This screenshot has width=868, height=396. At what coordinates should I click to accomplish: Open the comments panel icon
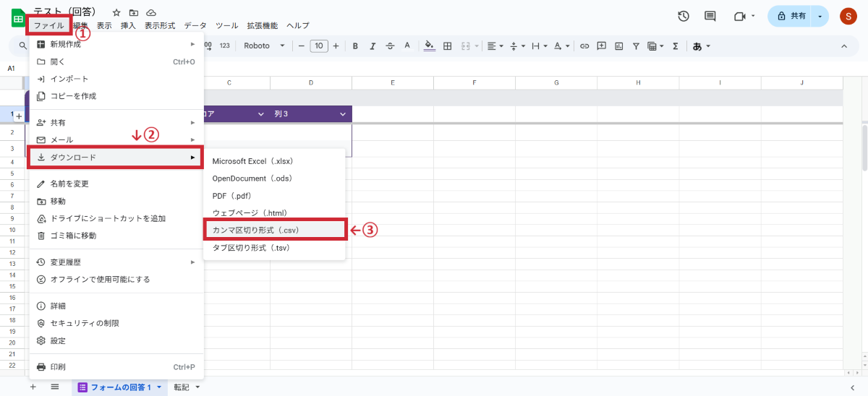710,16
